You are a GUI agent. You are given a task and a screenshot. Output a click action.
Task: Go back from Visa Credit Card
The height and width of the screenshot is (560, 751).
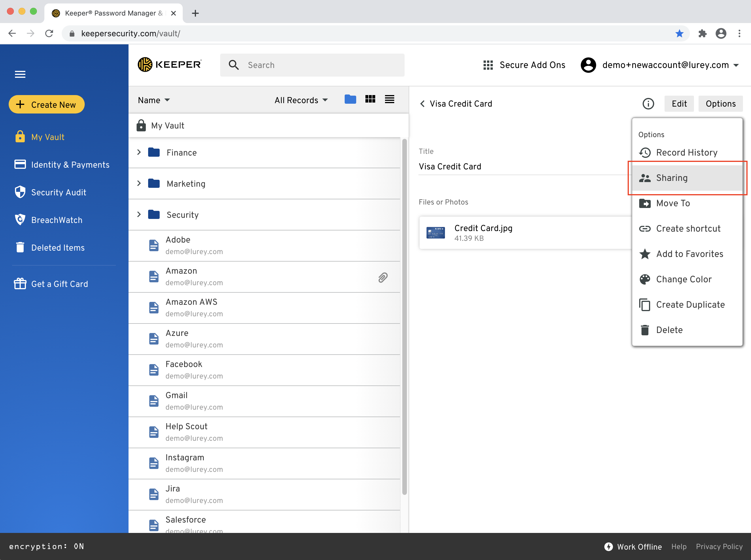point(422,104)
